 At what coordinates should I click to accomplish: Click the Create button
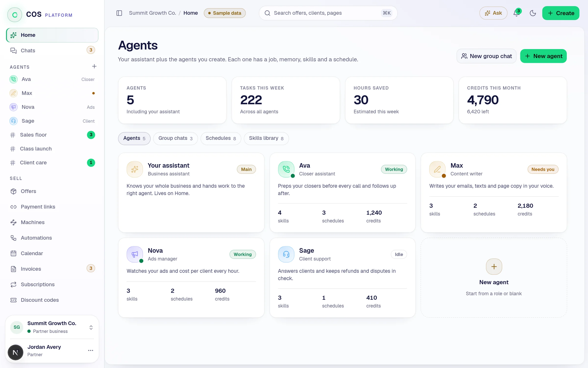pos(561,13)
